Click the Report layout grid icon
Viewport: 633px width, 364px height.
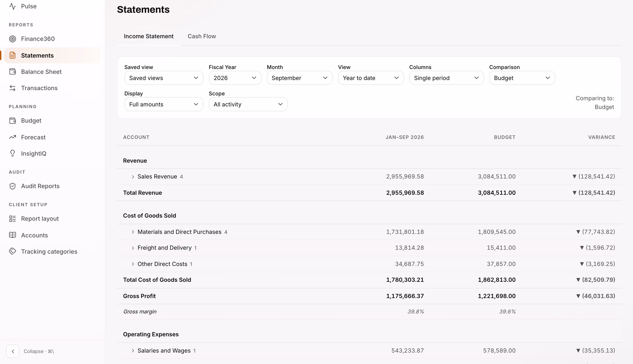point(13,219)
